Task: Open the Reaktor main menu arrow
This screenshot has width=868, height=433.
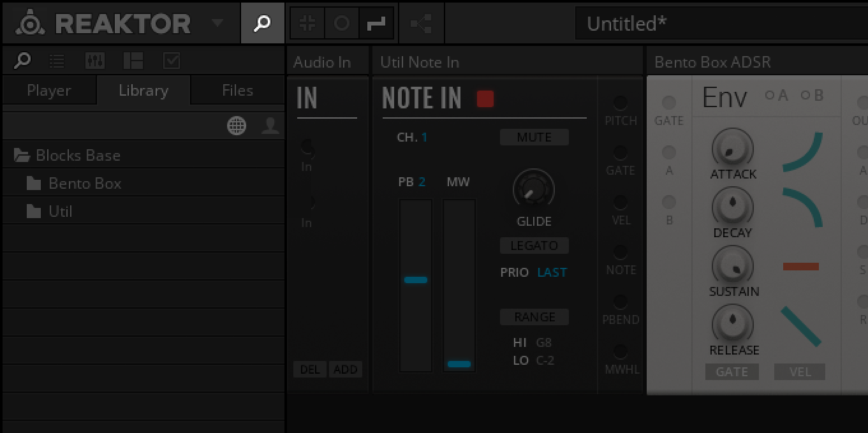Action: click(x=217, y=23)
